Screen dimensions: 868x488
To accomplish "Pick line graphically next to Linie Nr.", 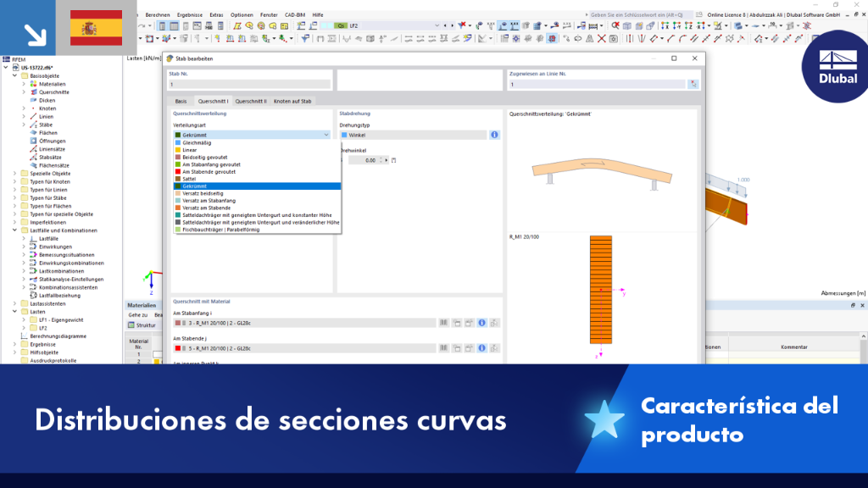I will tap(693, 84).
